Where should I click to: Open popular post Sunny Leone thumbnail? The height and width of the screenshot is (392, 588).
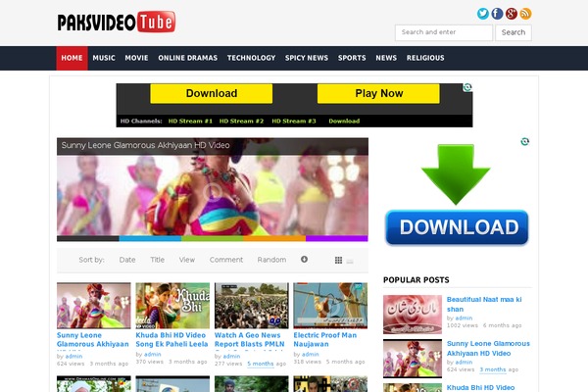point(413,359)
